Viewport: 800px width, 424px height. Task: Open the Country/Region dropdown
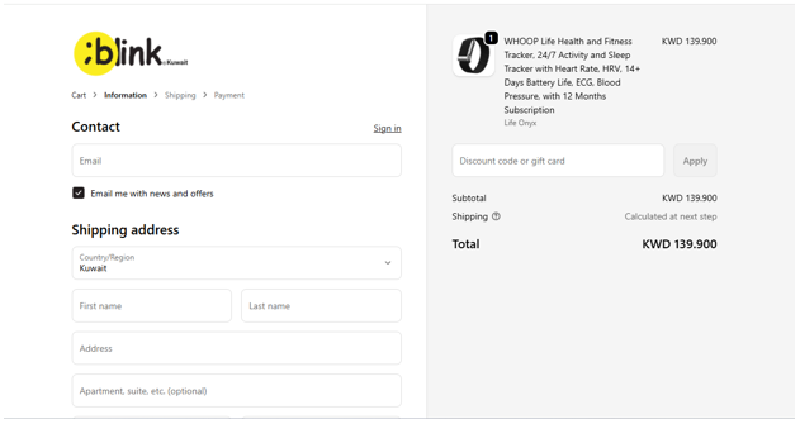point(236,263)
